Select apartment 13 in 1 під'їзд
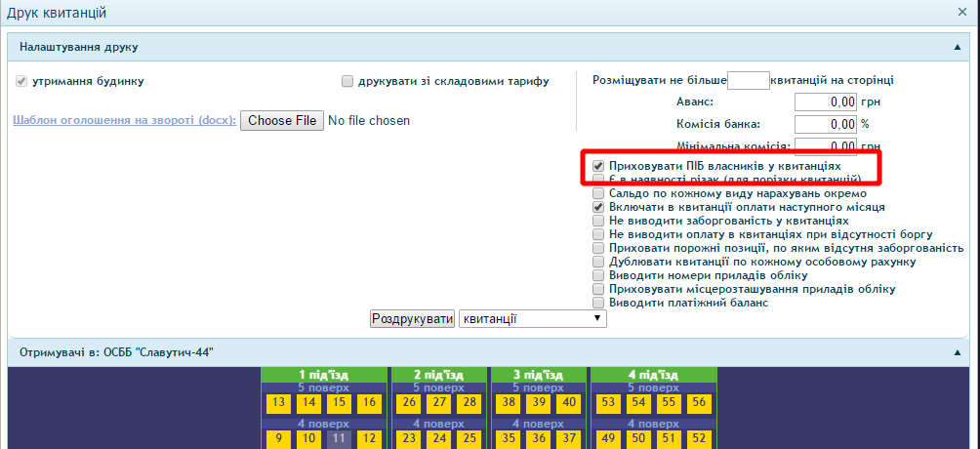Screen dimensions: 980x449 click(x=278, y=403)
